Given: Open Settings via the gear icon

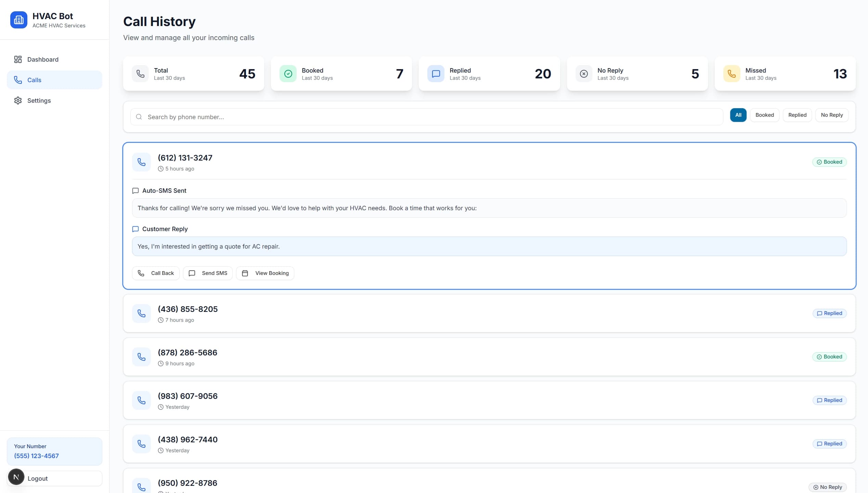Looking at the screenshot, I should pos(18,100).
